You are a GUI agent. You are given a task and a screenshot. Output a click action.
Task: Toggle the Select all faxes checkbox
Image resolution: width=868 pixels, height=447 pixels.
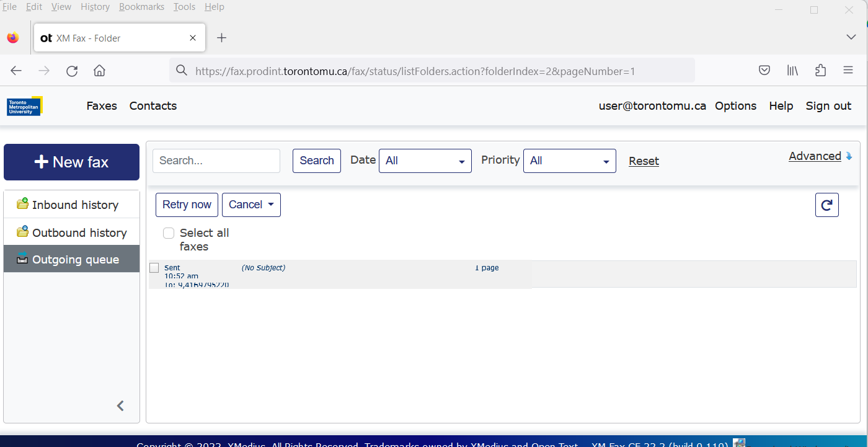(x=169, y=233)
